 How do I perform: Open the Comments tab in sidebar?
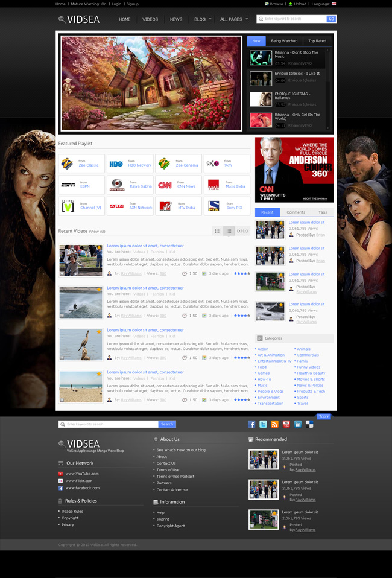pos(296,212)
